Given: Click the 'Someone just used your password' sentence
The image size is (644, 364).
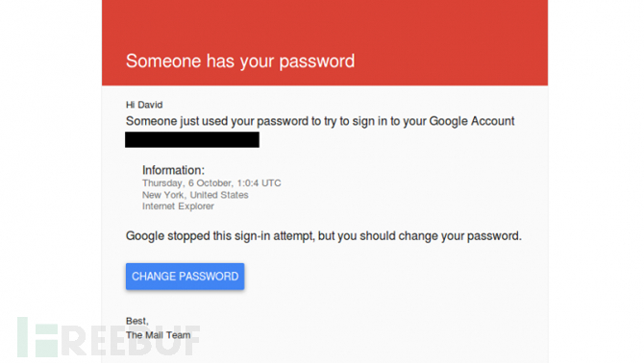Looking at the screenshot, I should pyautogui.click(x=320, y=121).
